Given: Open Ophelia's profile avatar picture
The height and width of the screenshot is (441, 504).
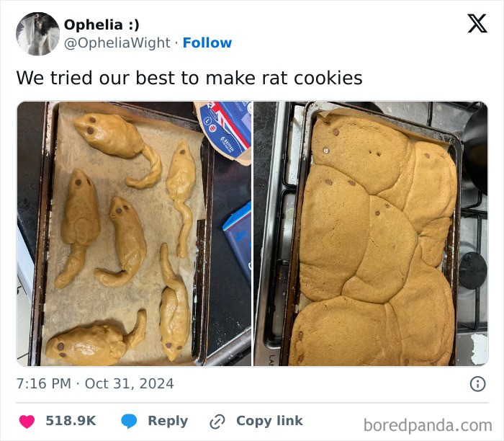Looking at the screenshot, I should (x=38, y=34).
